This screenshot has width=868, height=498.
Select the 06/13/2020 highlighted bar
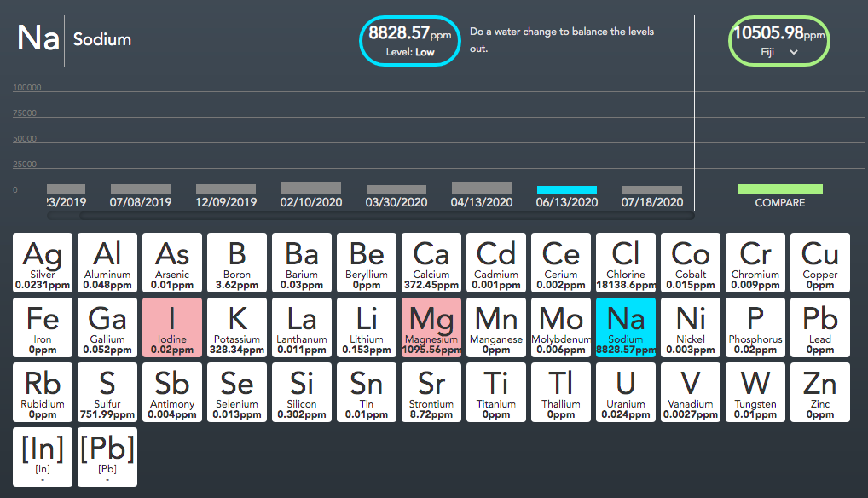(566, 190)
